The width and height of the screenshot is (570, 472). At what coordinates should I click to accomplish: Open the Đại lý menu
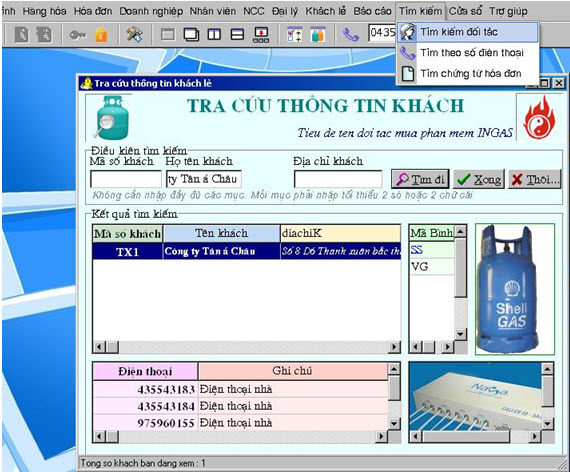(x=285, y=11)
